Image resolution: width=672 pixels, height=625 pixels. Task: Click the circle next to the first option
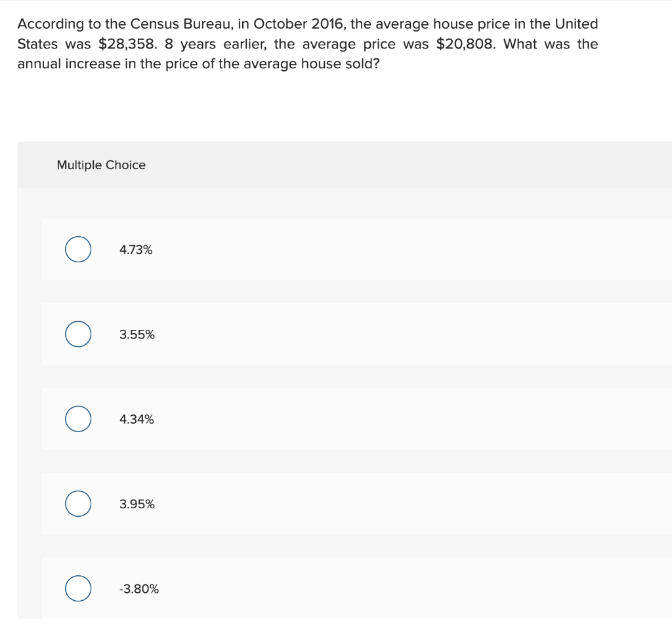click(77, 249)
